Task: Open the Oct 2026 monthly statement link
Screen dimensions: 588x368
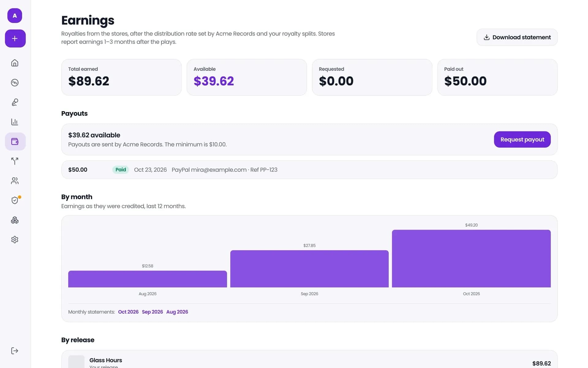Action: coord(128,312)
